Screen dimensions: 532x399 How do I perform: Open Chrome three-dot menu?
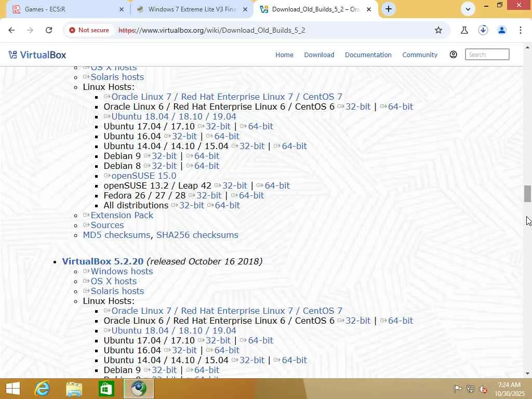521,30
